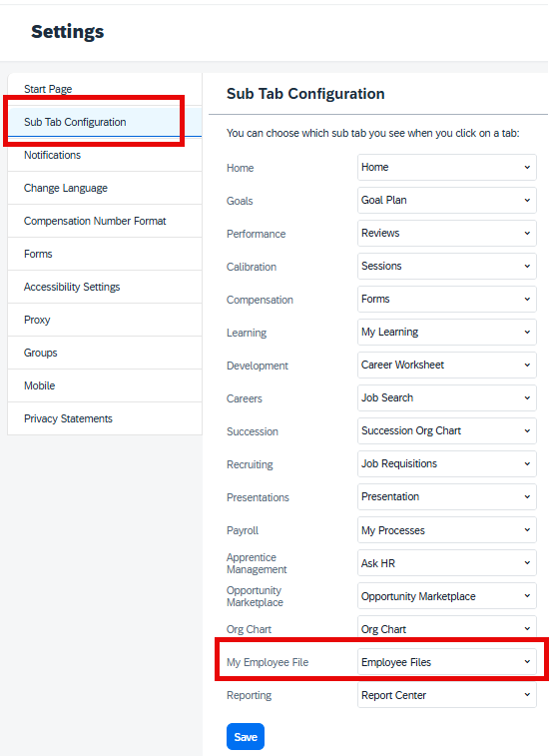Open the Calibration Sessions dropdown
This screenshot has height=756, width=549.
pos(447,266)
